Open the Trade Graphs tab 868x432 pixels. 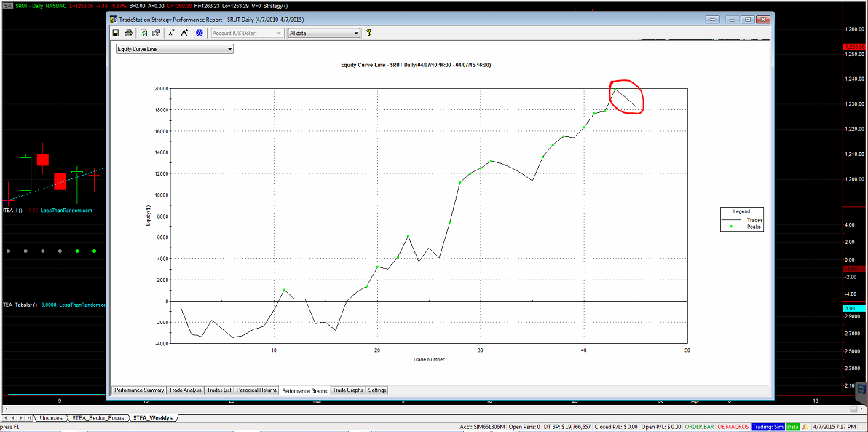pos(348,390)
